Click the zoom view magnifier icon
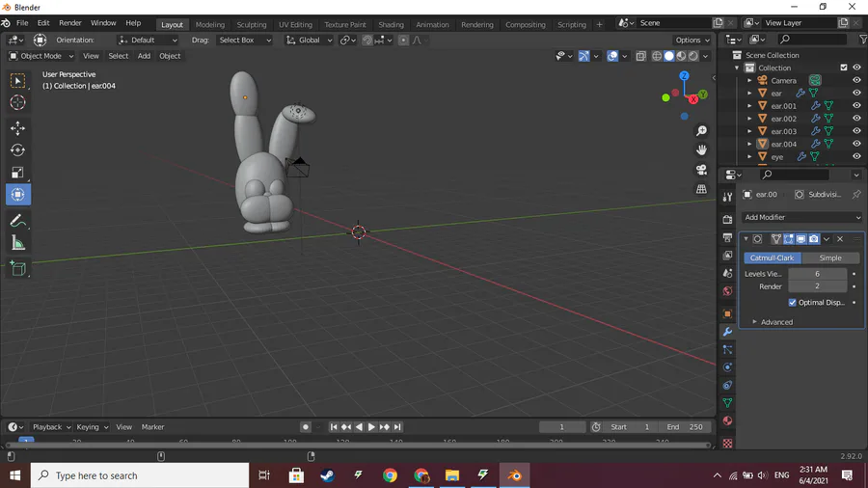Screen dimensions: 868x488 pos(701,131)
